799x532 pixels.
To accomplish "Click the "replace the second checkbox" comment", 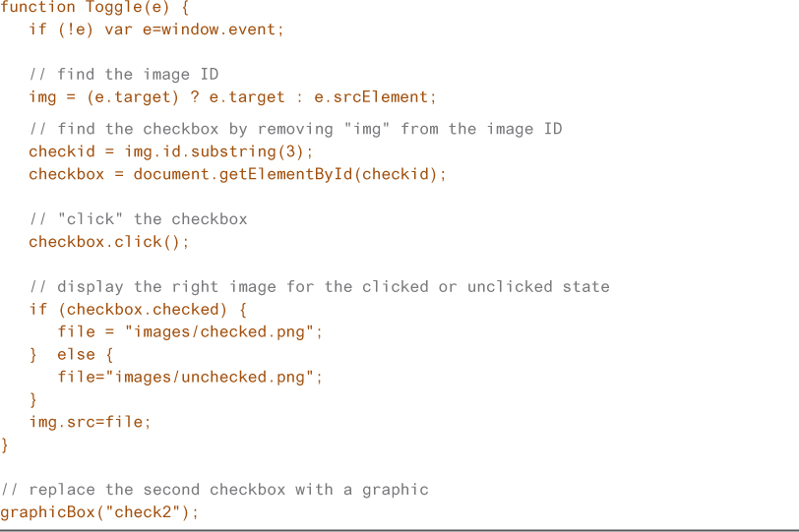I will click(x=215, y=490).
